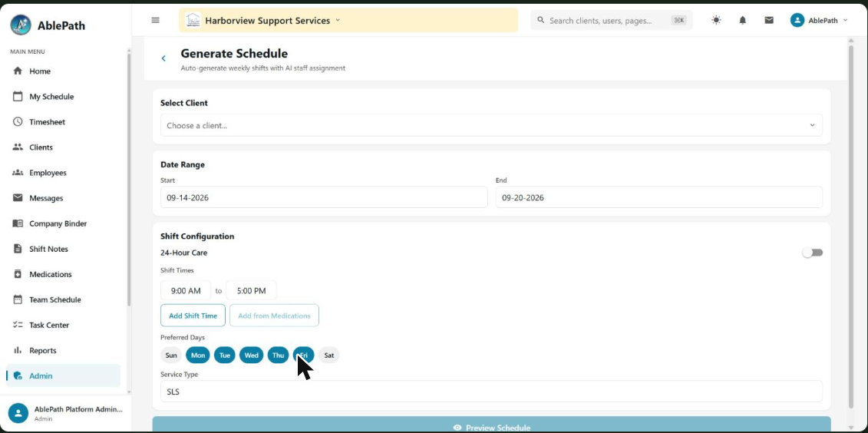Click the Add from Medications button
This screenshot has width=868, height=433.
274,316
